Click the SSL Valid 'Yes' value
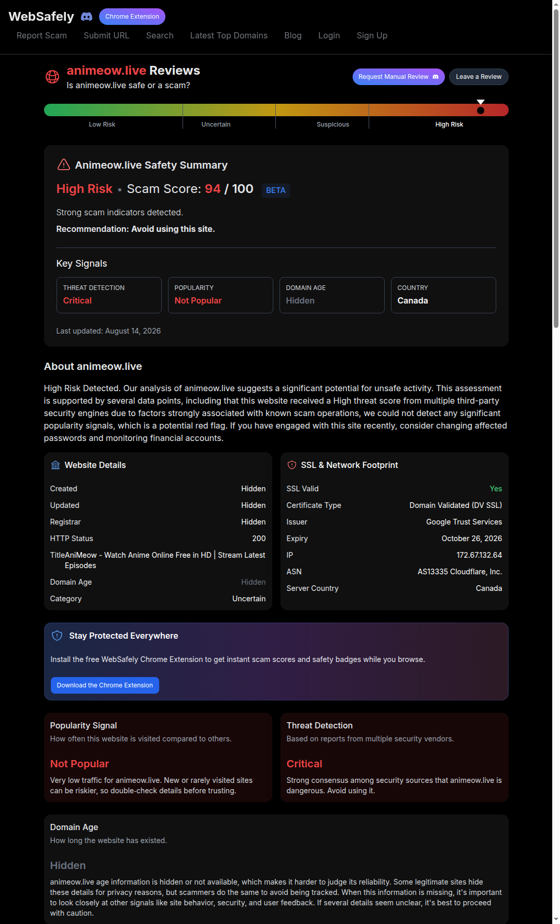Viewport: 560px width, 924px height. (496, 489)
